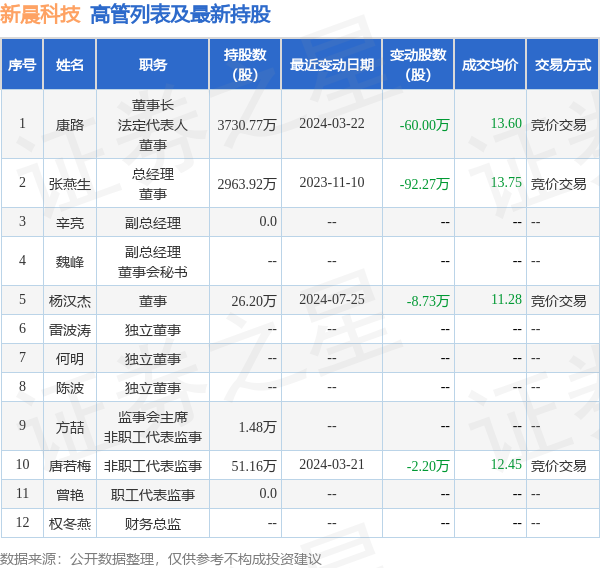The height and width of the screenshot is (568, 600).
Task: Click the 成交均价 column header
Action: [490, 65]
